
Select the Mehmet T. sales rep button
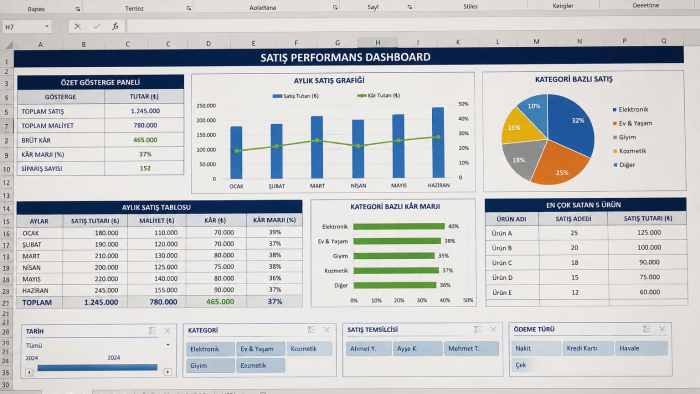pyautogui.click(x=471, y=348)
